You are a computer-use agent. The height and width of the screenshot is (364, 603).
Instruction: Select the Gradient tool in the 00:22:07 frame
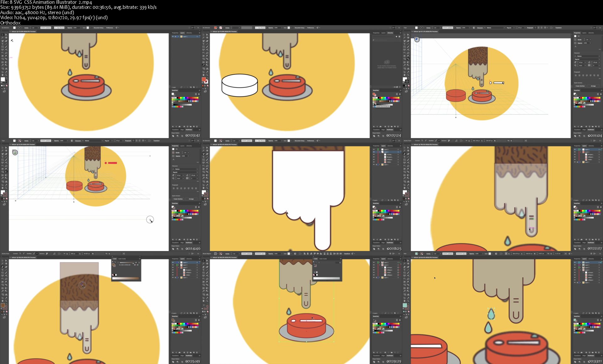[x=408, y=175]
